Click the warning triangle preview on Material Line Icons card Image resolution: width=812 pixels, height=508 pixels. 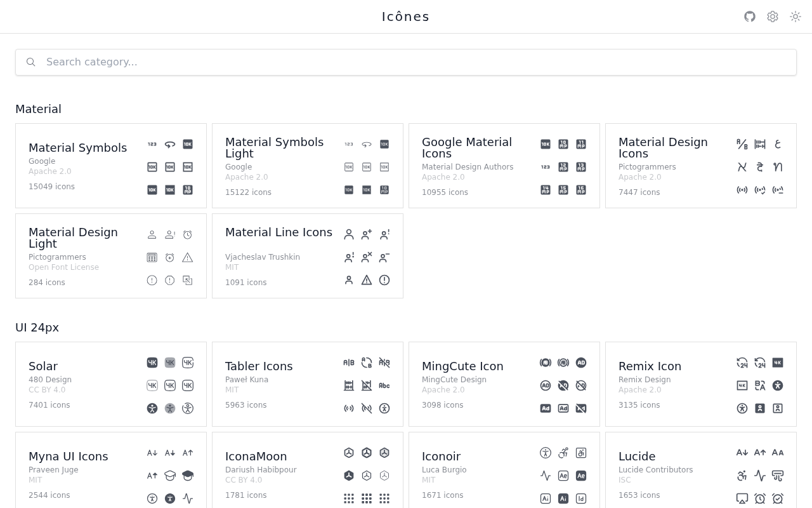pyautogui.click(x=367, y=280)
